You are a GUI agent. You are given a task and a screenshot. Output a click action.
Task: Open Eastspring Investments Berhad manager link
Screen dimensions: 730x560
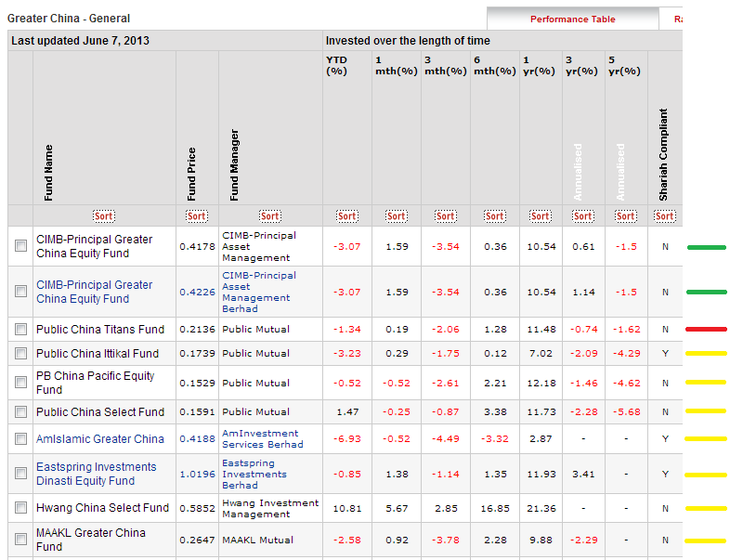pos(254,474)
